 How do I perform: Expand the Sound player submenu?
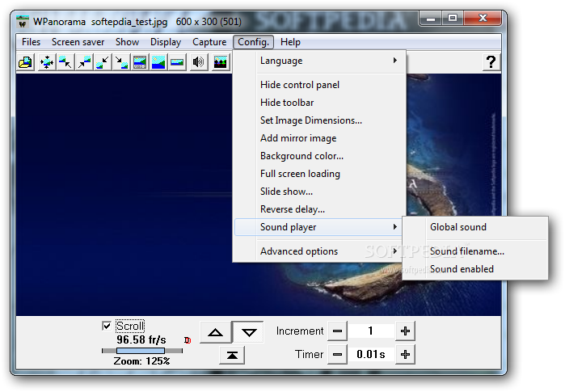[319, 227]
